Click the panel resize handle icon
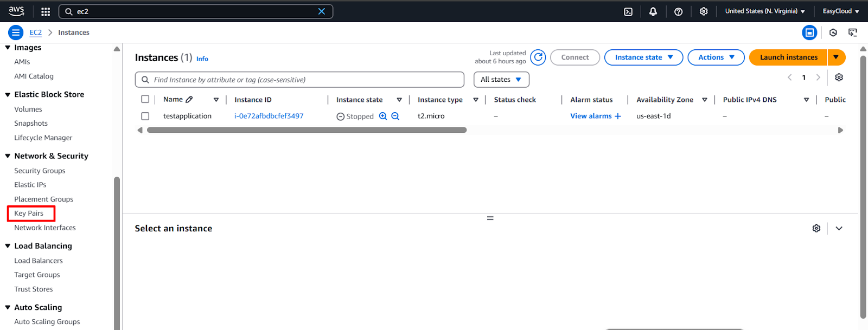This screenshot has height=330, width=868. (x=490, y=218)
